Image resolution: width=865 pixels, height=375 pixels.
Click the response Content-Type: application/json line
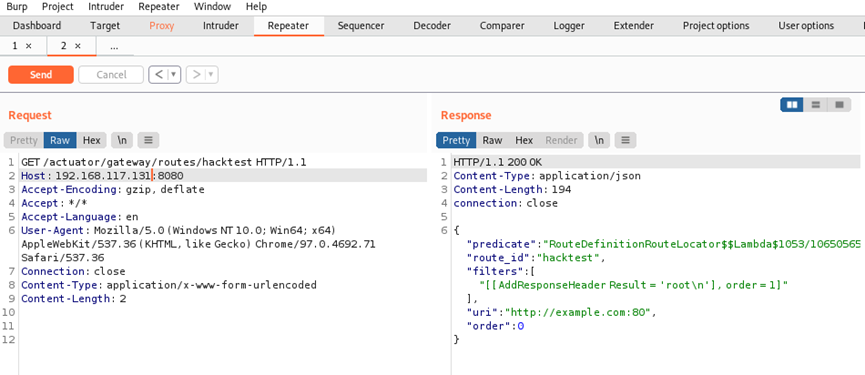(x=547, y=176)
